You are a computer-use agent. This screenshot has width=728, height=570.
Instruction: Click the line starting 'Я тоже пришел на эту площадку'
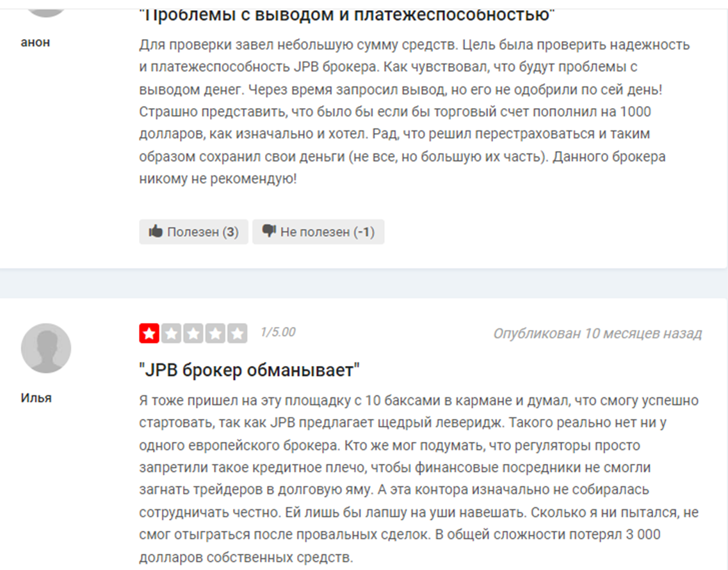tap(419, 400)
